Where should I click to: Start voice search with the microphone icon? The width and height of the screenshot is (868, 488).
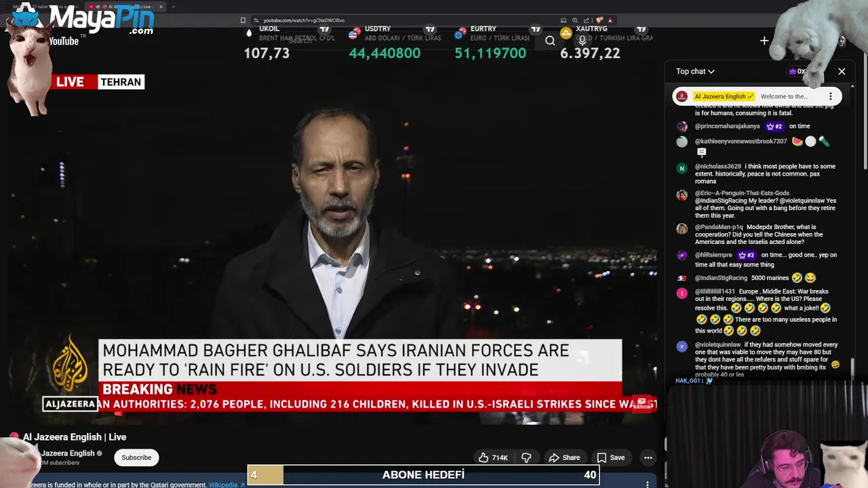coord(582,41)
